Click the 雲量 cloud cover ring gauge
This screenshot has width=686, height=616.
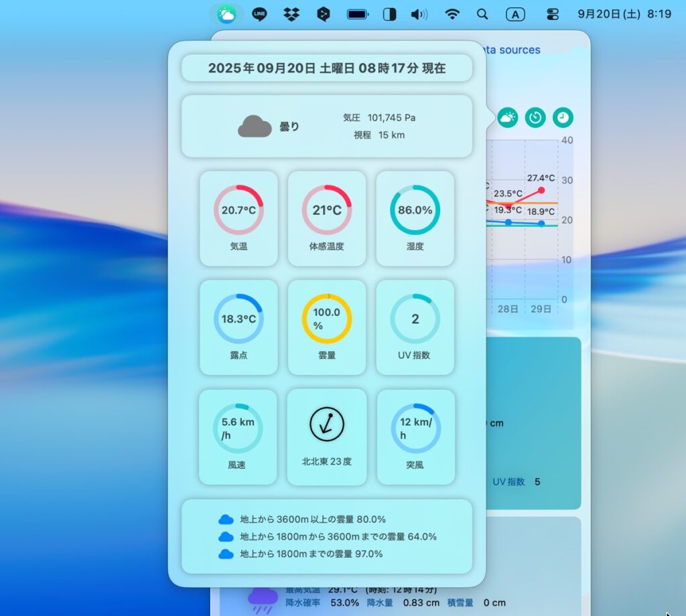pyautogui.click(x=327, y=319)
